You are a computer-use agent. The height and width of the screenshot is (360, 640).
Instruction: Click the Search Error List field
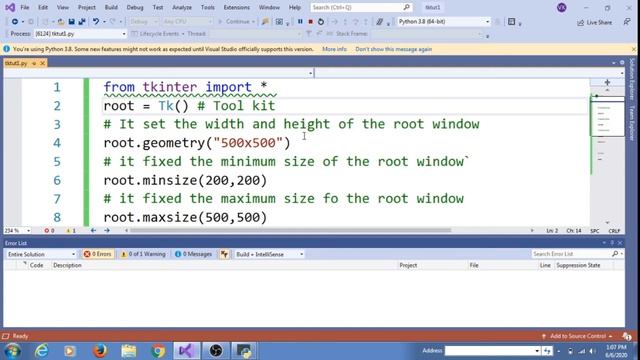571,254
